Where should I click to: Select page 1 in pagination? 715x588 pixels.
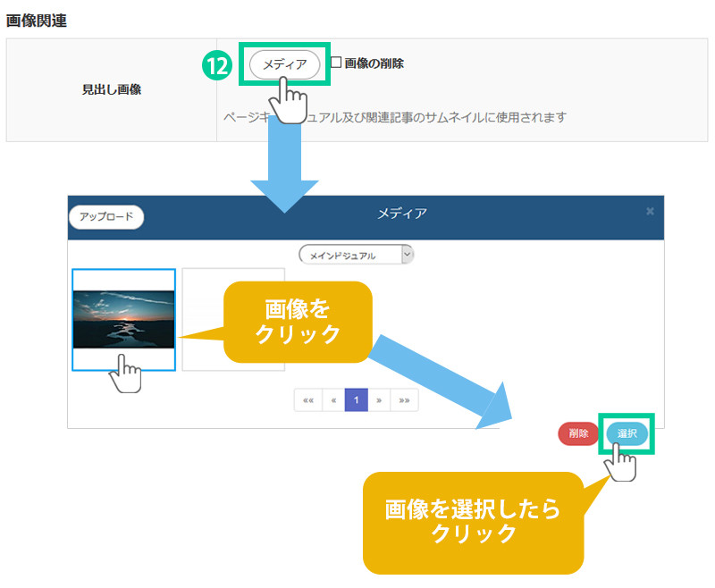pos(356,400)
